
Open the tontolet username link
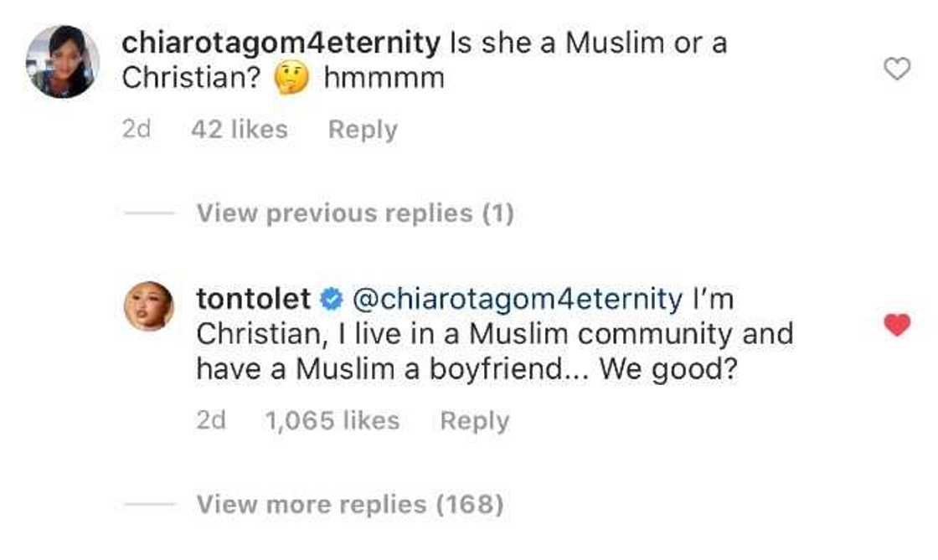click(x=253, y=298)
